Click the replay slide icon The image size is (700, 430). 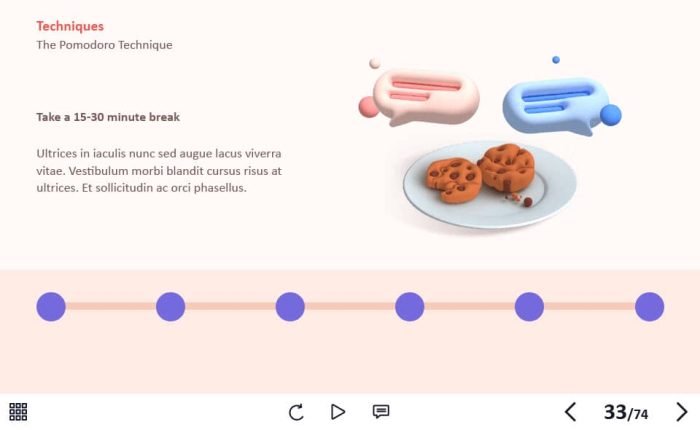coord(296,412)
